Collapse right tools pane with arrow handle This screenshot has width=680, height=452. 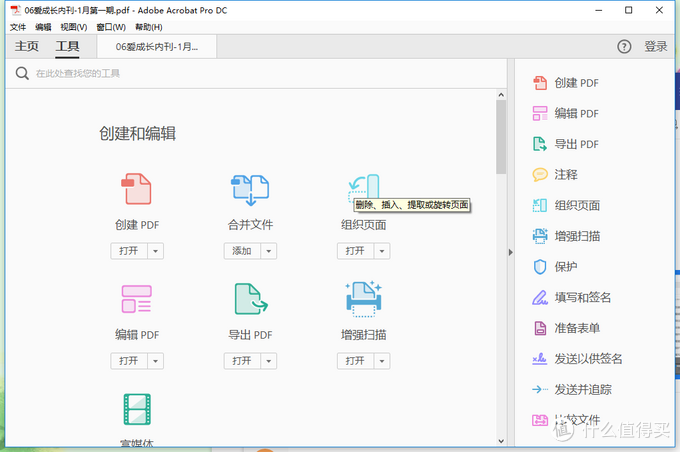(510, 252)
